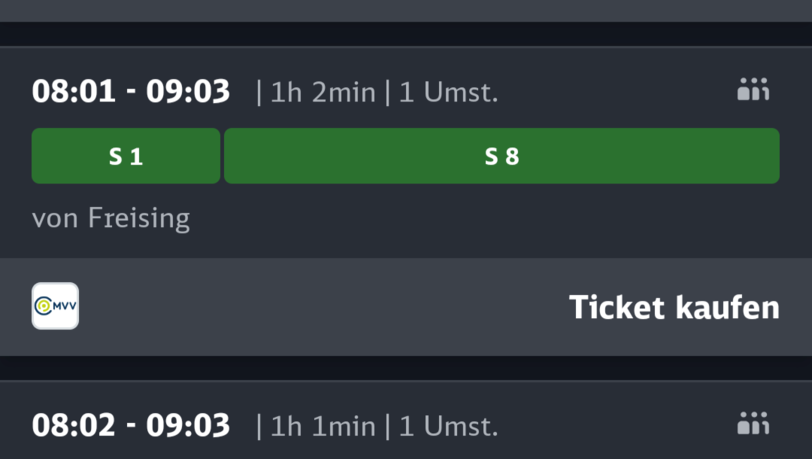812x459 pixels.
Task: Tap 09:03 arrival of the 08:01 connection
Action: [x=188, y=92]
